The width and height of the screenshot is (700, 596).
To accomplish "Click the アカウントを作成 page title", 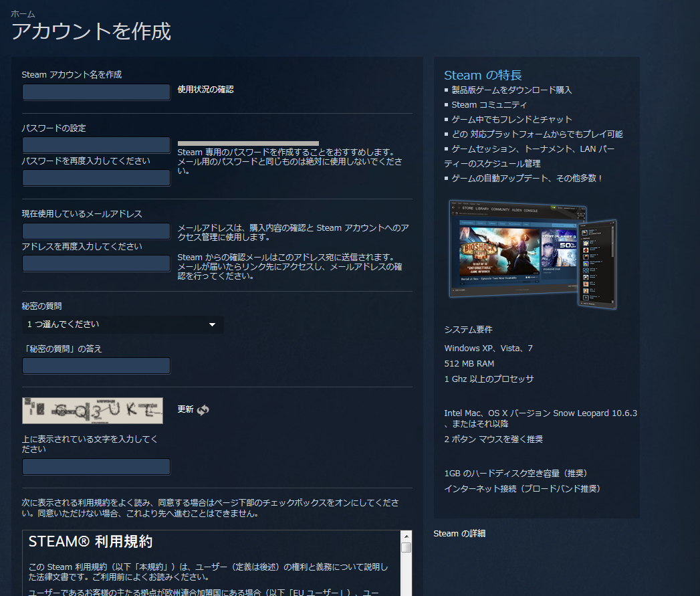I will (91, 31).
